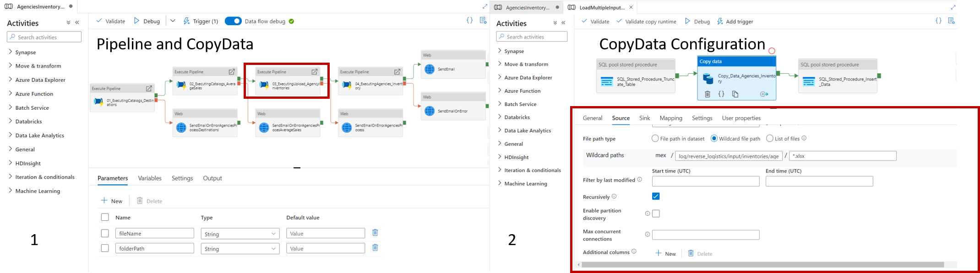This screenshot has width=980, height=273.
Task: Select SendEmailOnErrorAgenciesProcessDestinations globe icon
Action: (x=181, y=128)
